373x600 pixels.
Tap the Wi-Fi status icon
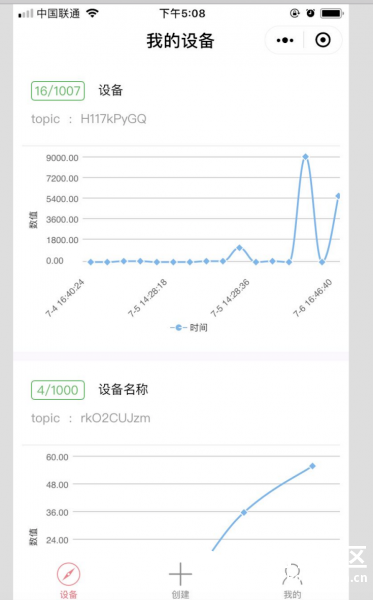coord(93,13)
